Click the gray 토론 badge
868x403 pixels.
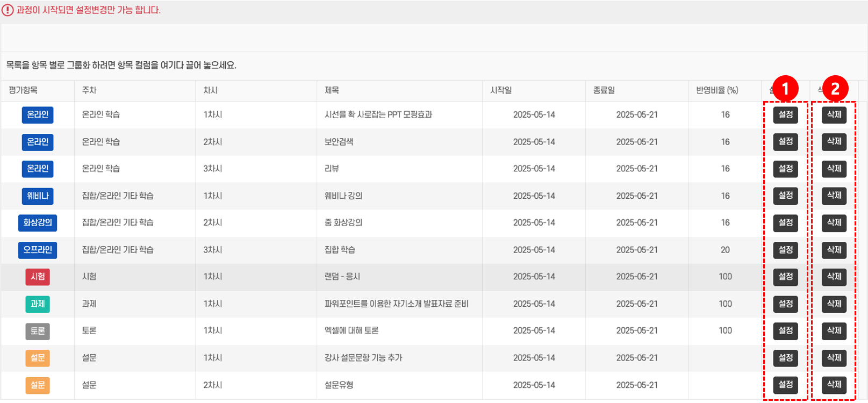coord(38,331)
